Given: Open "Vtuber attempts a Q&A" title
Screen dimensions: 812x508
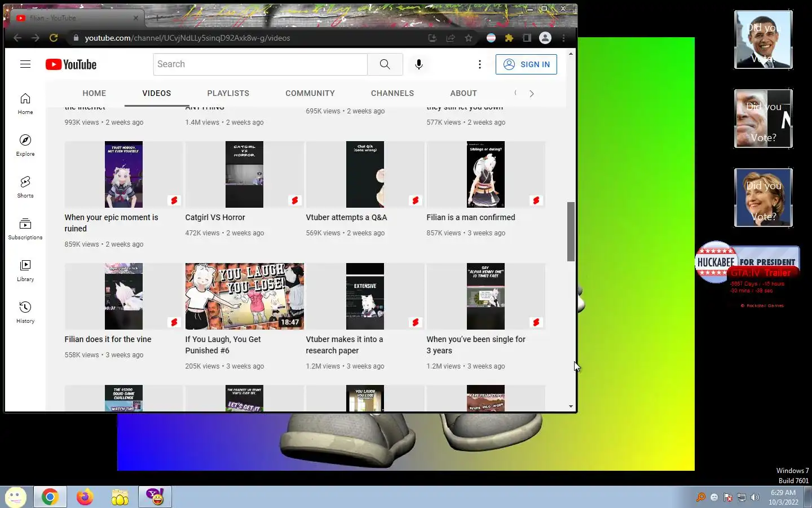Looking at the screenshot, I should coord(346,217).
